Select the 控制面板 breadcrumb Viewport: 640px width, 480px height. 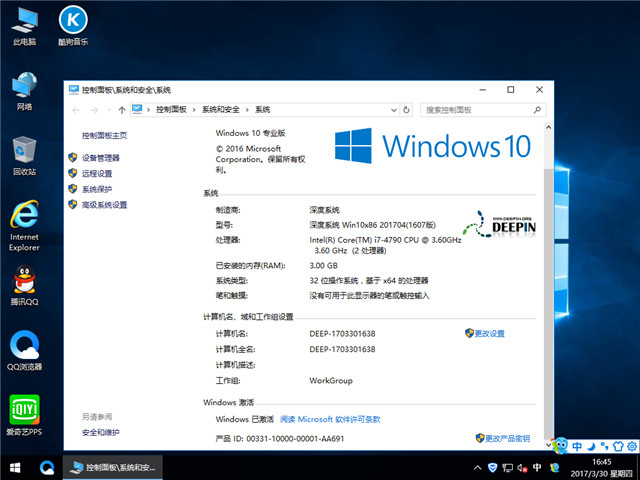[171, 109]
